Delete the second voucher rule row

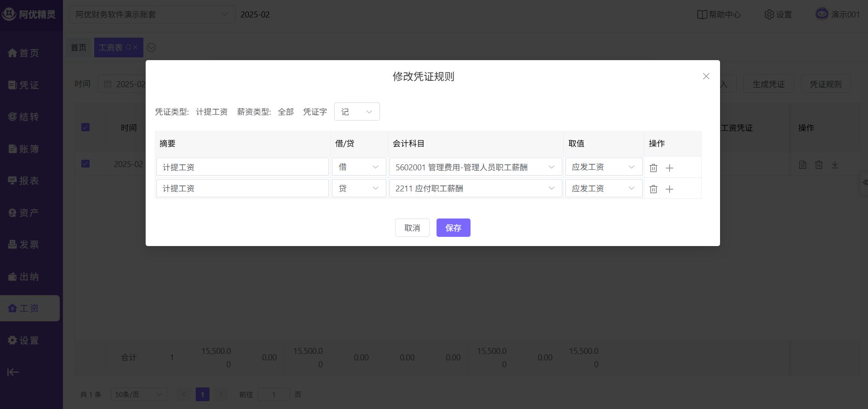(653, 189)
